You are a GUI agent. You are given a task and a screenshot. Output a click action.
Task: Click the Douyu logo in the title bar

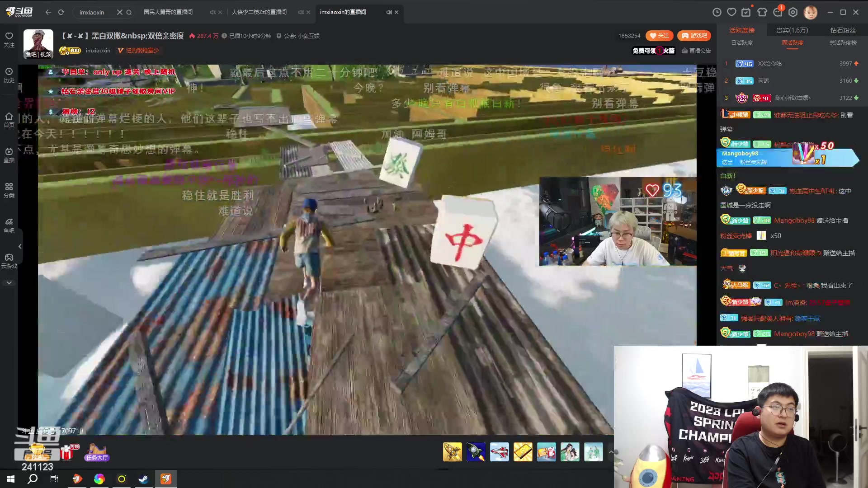coord(19,12)
